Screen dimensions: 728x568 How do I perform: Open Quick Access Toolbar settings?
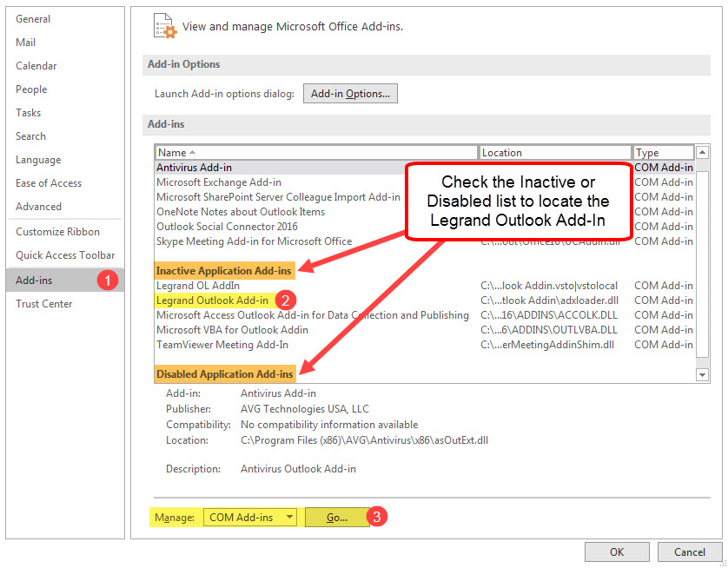click(65, 255)
